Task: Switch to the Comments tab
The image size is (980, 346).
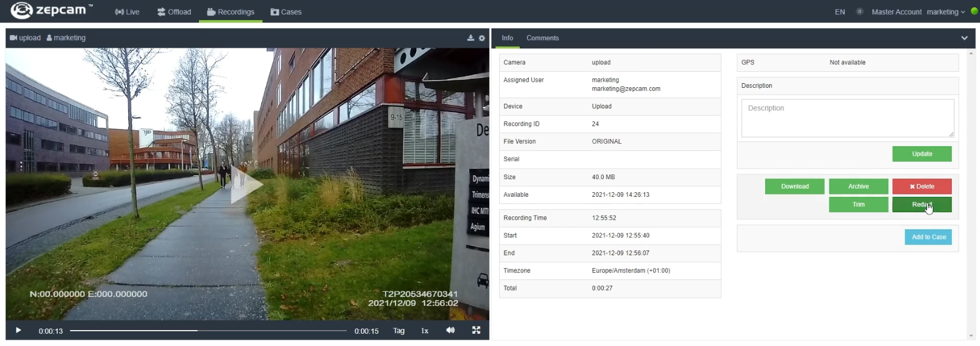Action: 543,38
